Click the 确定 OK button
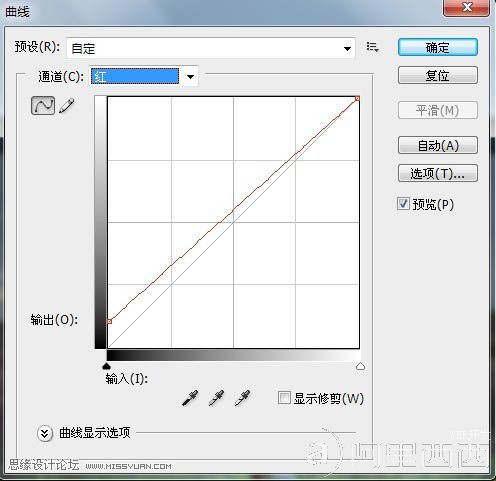 (438, 47)
